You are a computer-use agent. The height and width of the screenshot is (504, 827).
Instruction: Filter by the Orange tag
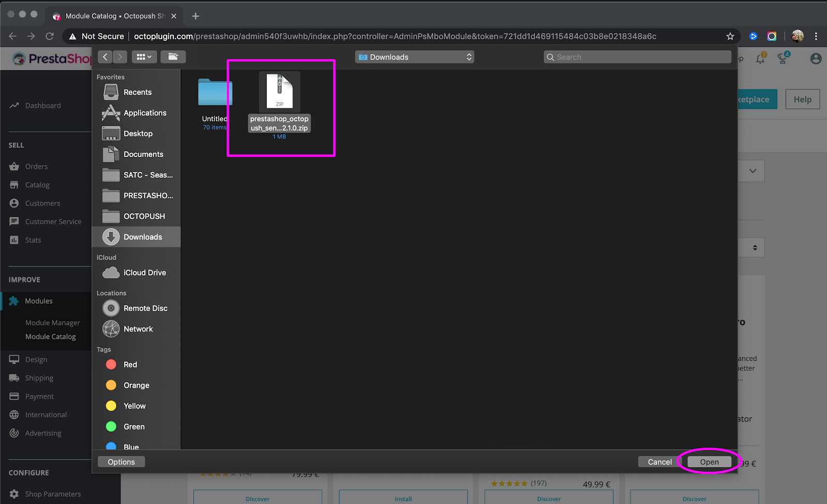click(x=137, y=385)
